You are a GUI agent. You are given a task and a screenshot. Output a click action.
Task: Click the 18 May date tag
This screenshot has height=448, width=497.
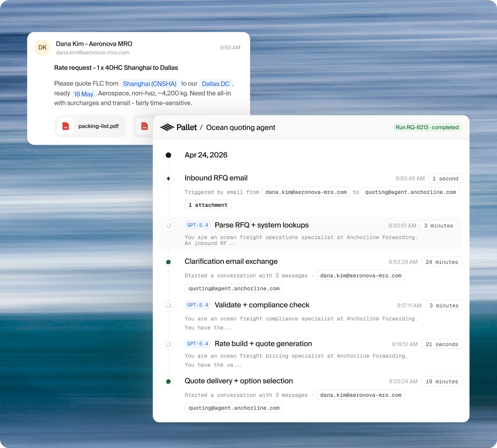point(83,94)
